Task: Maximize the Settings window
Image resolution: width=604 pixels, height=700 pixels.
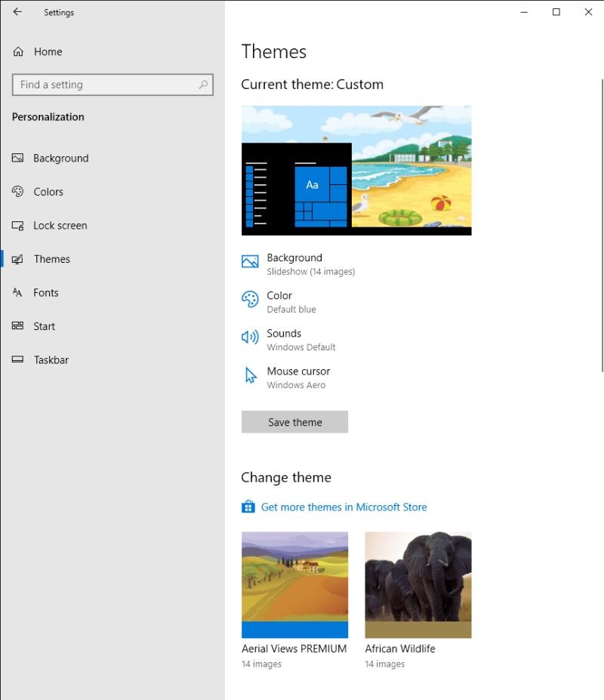Action: pos(556,12)
